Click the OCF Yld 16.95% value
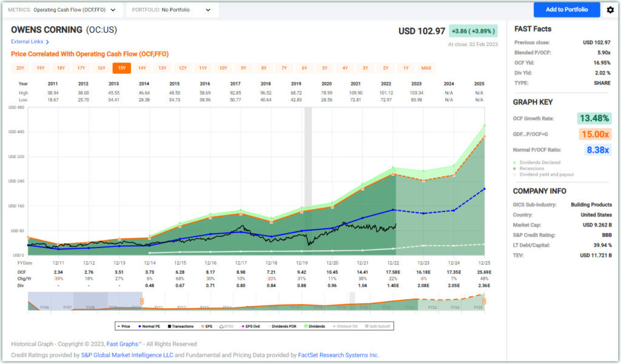 [602, 63]
